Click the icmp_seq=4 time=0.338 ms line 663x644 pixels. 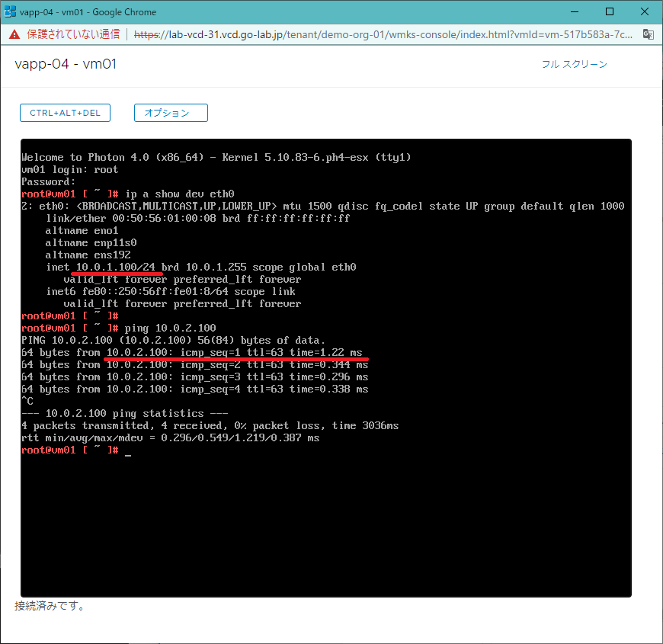[x=195, y=389]
